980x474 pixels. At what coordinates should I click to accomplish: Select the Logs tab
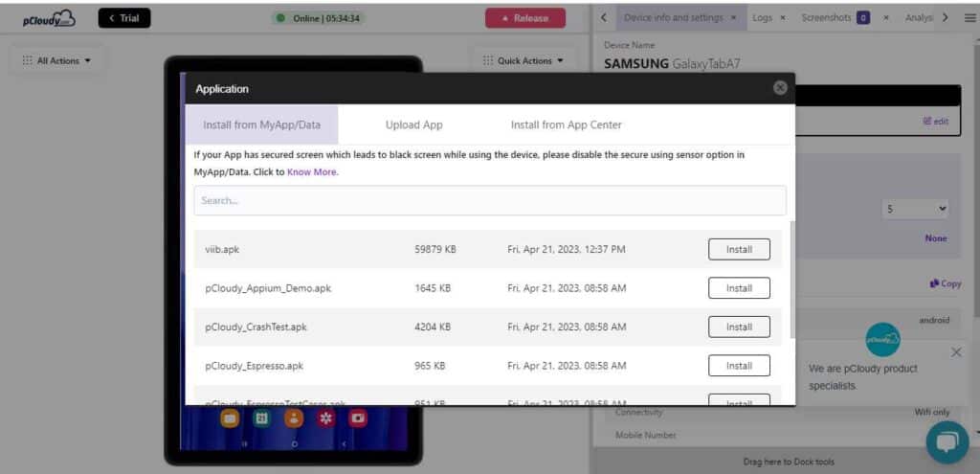coord(763,18)
